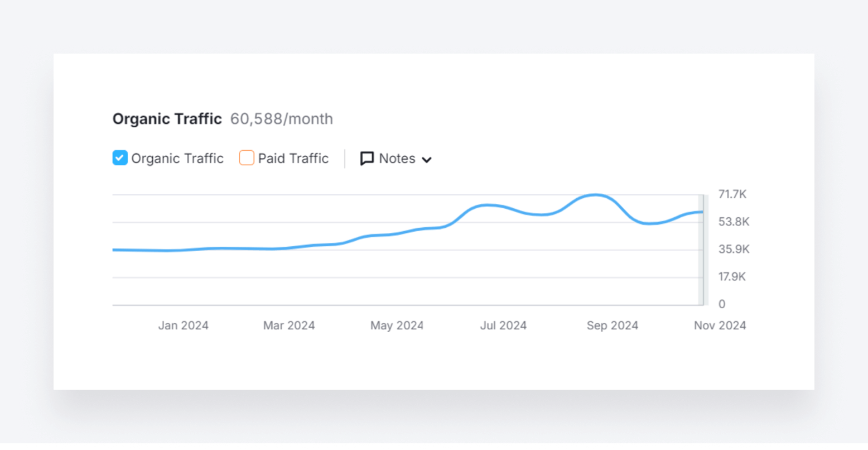
Task: Uncheck the Organic Traffic checkbox
Action: (120, 158)
